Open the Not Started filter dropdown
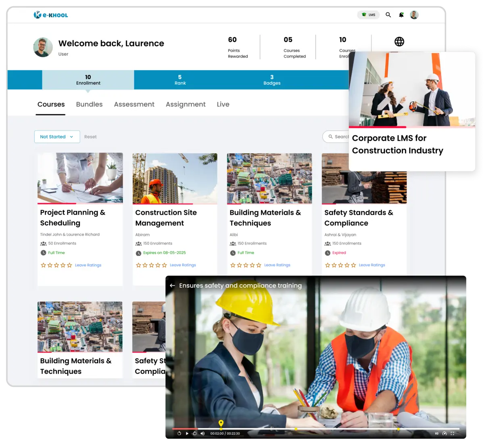The image size is (484, 448). pos(57,136)
